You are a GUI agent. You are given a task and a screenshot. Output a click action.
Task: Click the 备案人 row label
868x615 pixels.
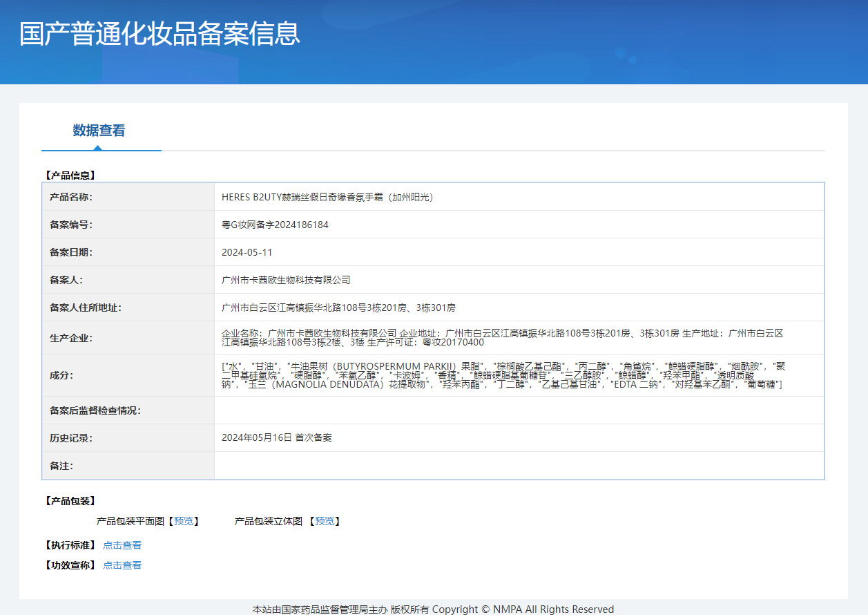click(x=66, y=280)
